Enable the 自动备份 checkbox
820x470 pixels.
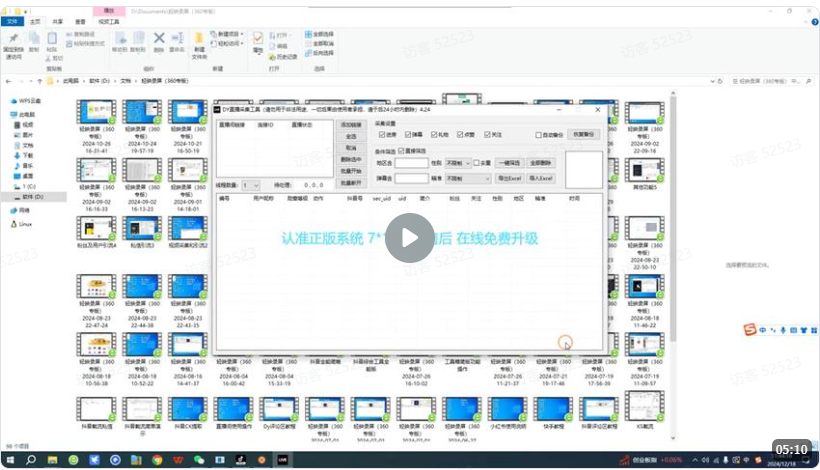tap(538, 134)
